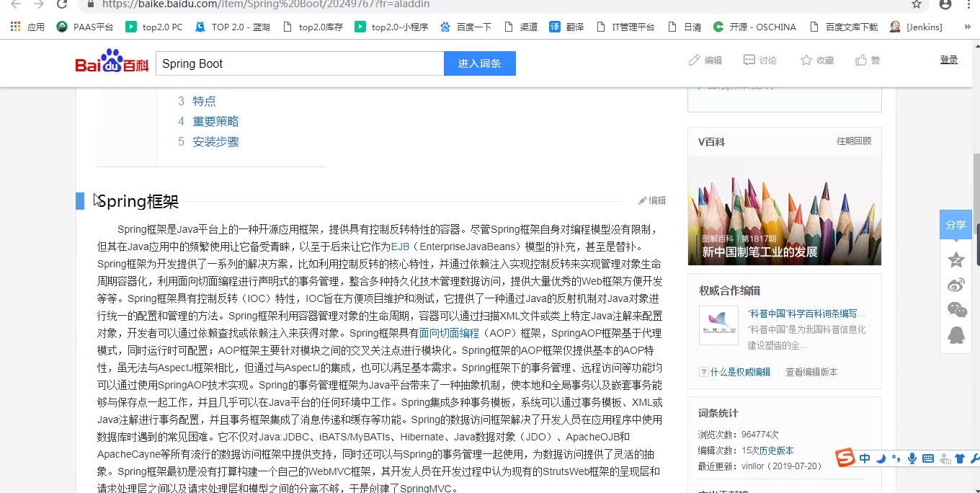Image resolution: width=980 pixels, height=493 pixels.
Task: Open the Chrome profile avatar
Action: [x=945, y=4]
